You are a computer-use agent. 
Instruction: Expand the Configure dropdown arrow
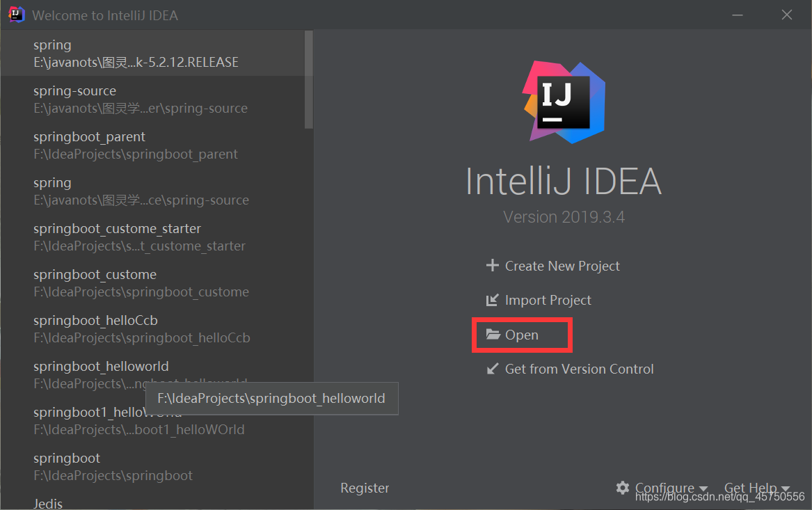coord(703,488)
